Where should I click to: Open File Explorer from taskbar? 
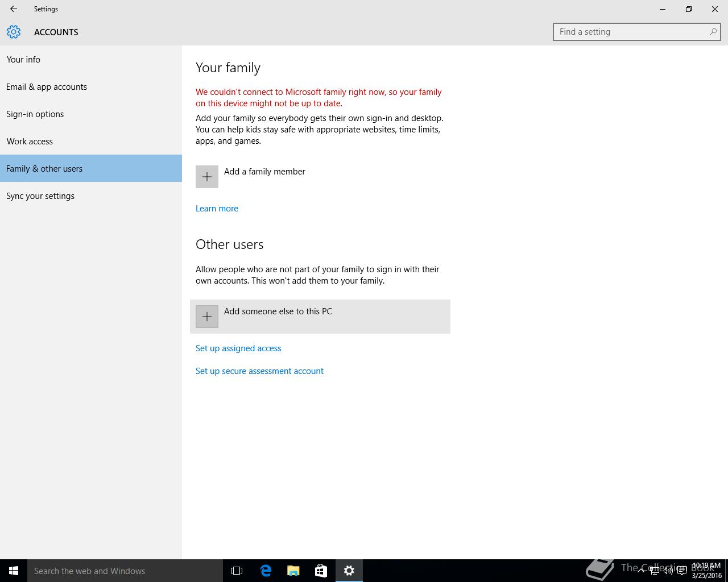[x=293, y=571]
